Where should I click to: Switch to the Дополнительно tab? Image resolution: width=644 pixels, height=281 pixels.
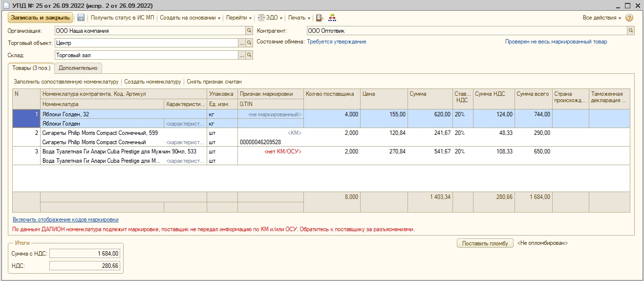coord(78,68)
